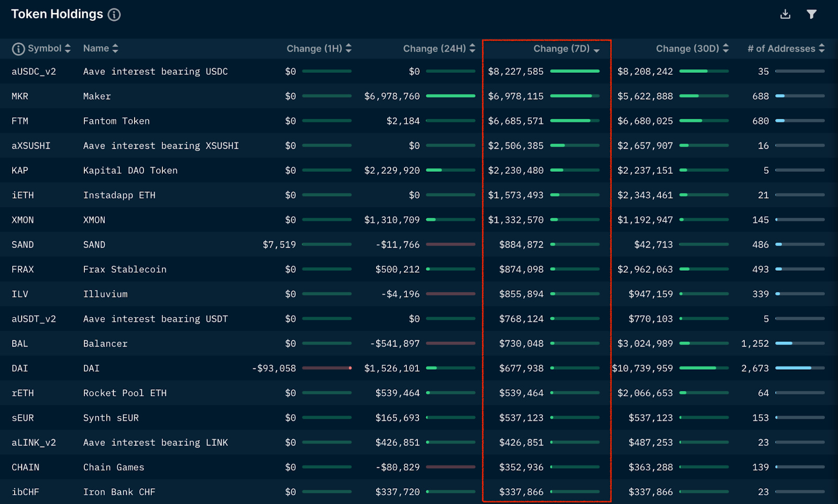Click the -$93,058 1H change value
Image resolution: width=838 pixels, height=504 pixels.
(274, 368)
